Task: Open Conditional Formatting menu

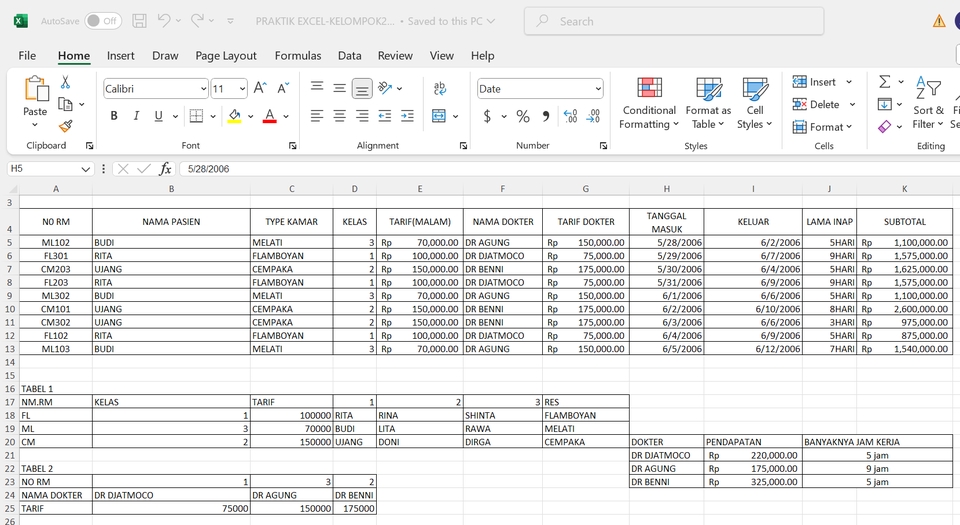Action: 649,103
